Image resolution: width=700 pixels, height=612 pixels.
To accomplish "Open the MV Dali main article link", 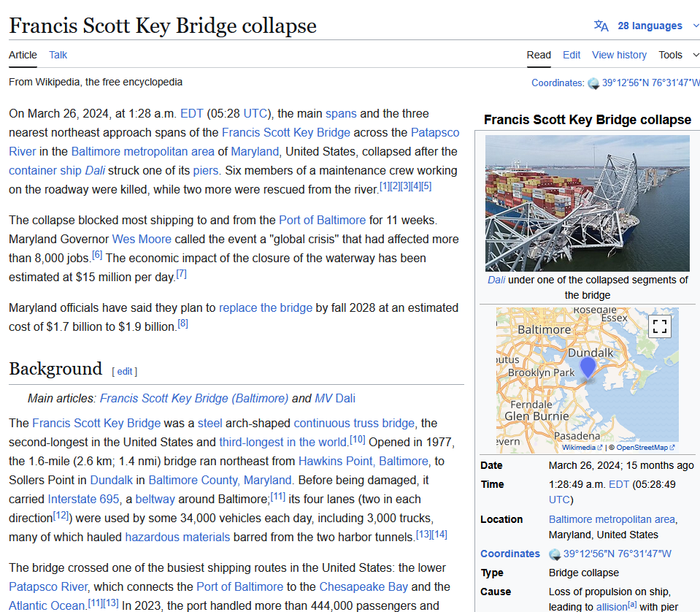I will click(x=335, y=398).
